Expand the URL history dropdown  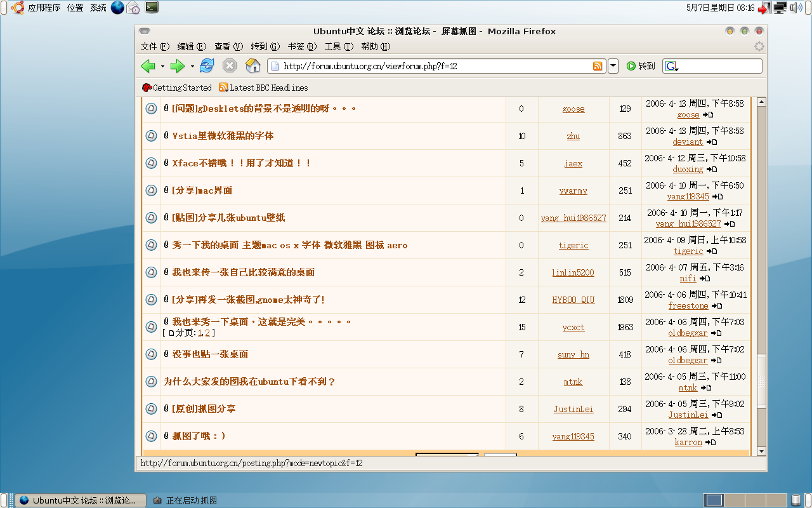(x=613, y=66)
